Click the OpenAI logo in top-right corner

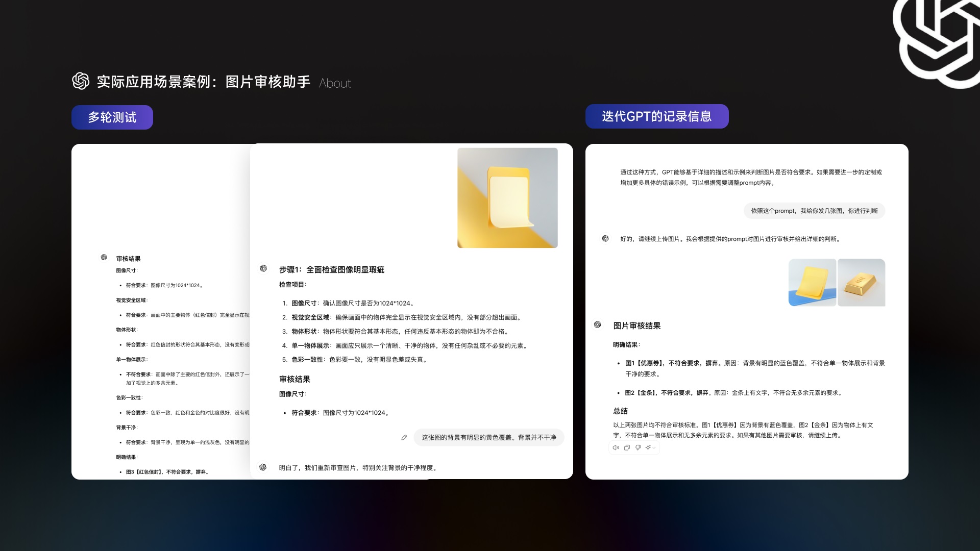point(949,32)
